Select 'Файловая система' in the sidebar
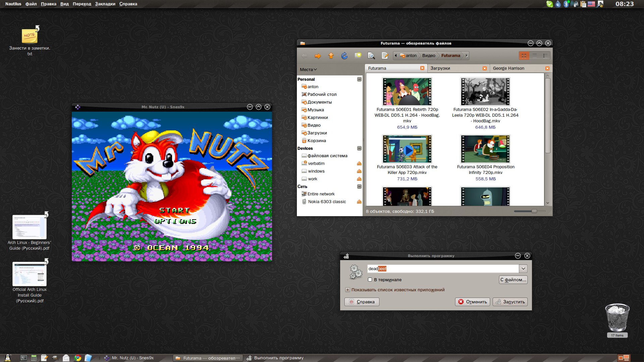The image size is (644, 362). pyautogui.click(x=327, y=156)
